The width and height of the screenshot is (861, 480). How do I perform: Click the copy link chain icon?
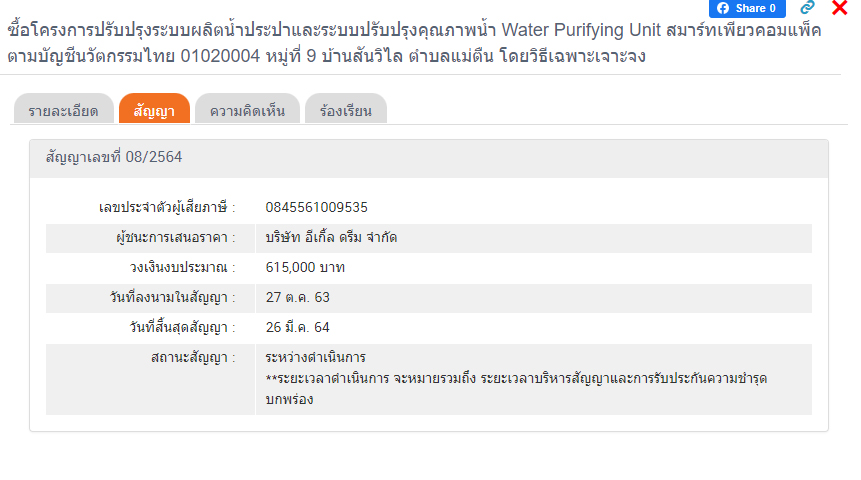tap(808, 8)
